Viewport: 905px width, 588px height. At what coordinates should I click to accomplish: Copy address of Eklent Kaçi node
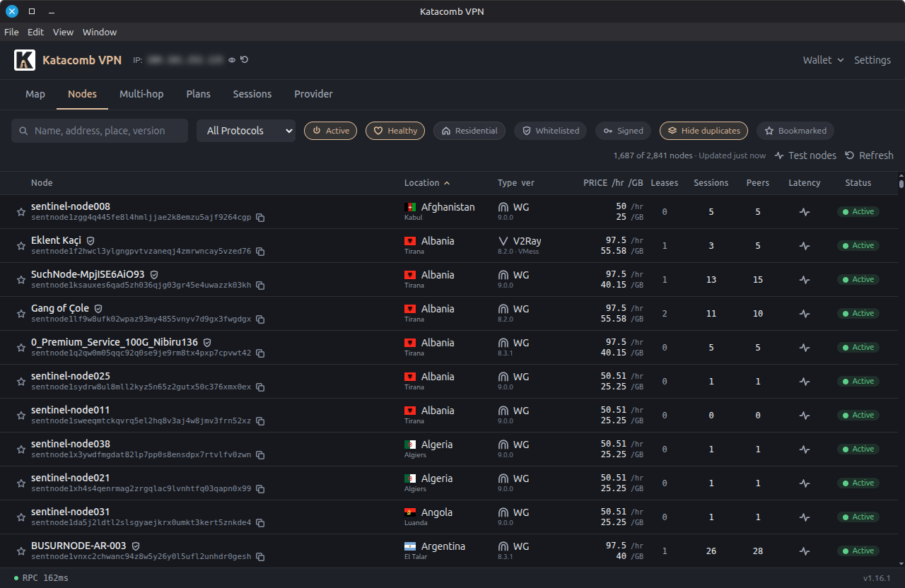point(260,252)
